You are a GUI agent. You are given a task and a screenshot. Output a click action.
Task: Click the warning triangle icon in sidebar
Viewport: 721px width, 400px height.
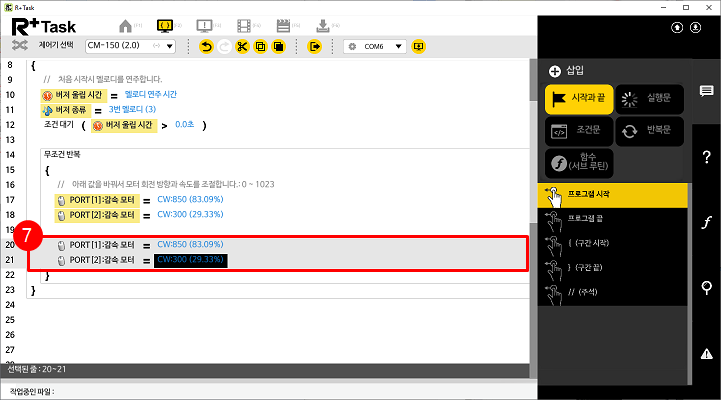coord(706,353)
